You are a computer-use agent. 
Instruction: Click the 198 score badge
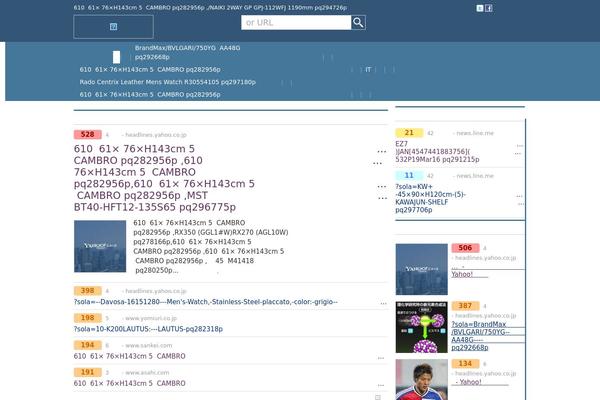(x=88, y=318)
